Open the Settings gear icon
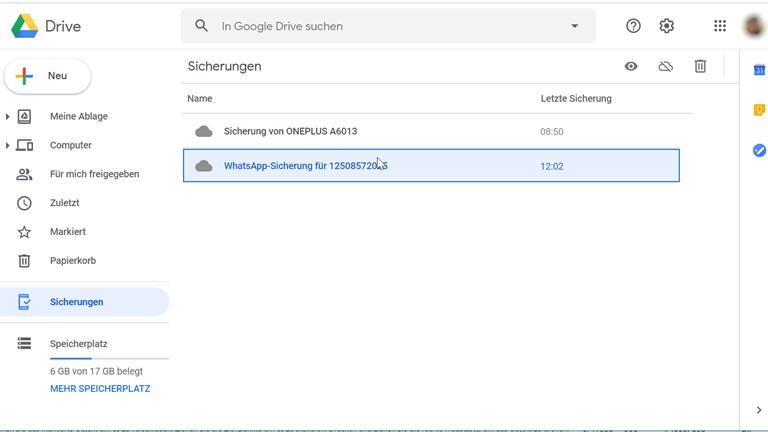The height and width of the screenshot is (432, 768). (667, 26)
